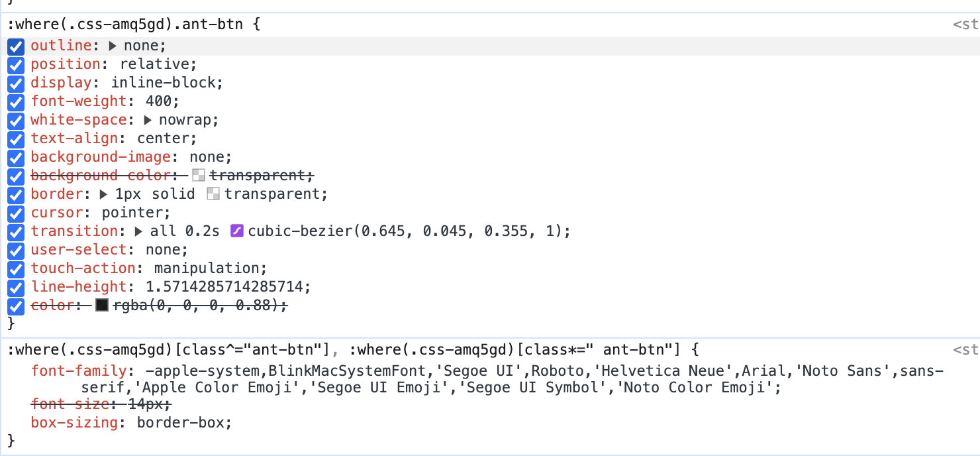Expand the border shorthand property
The width and height of the screenshot is (980, 456).
pyautogui.click(x=104, y=194)
